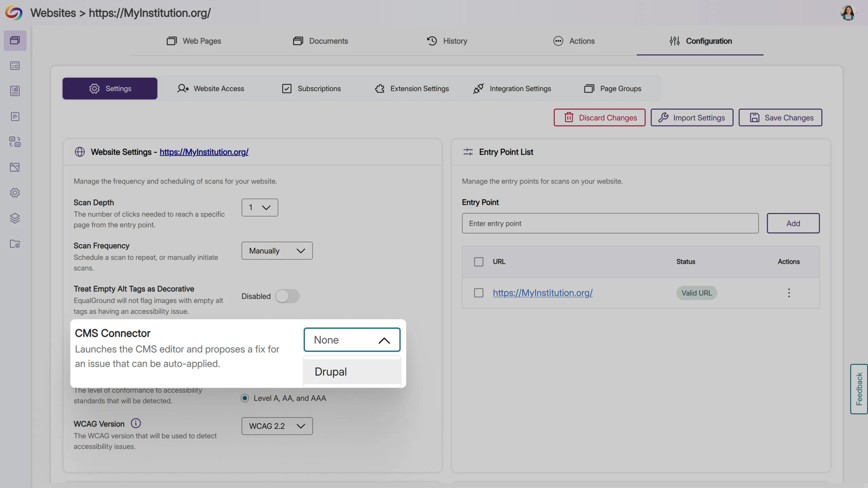
Task: Click the WCAG Version info icon
Action: coord(136,423)
